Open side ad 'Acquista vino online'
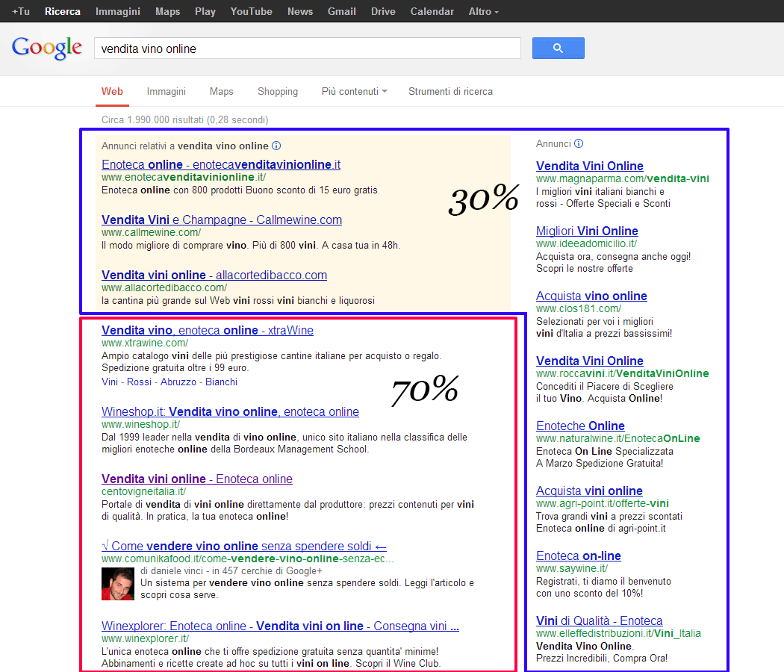The image size is (784, 672). [x=591, y=296]
